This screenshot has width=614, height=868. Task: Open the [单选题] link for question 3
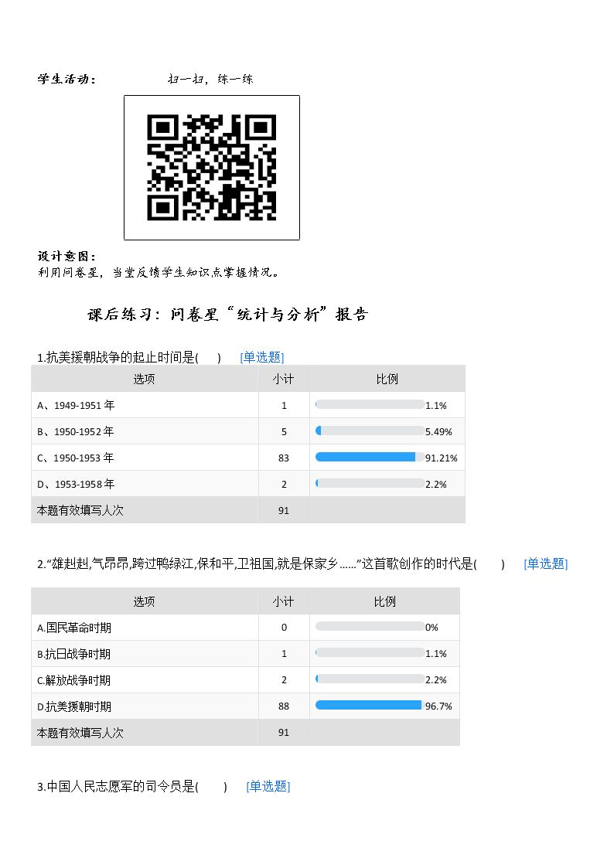tap(268, 787)
